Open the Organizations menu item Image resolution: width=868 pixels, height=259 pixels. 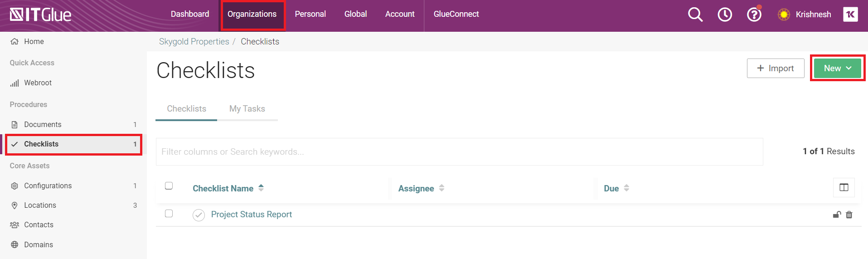coord(252,15)
